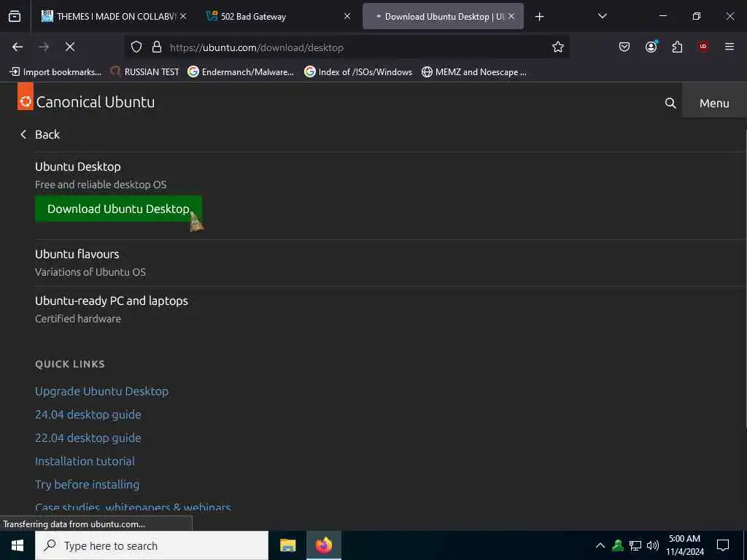The width and height of the screenshot is (747, 560).
Task: Close the THEMES I MADE tab
Action: tap(183, 16)
